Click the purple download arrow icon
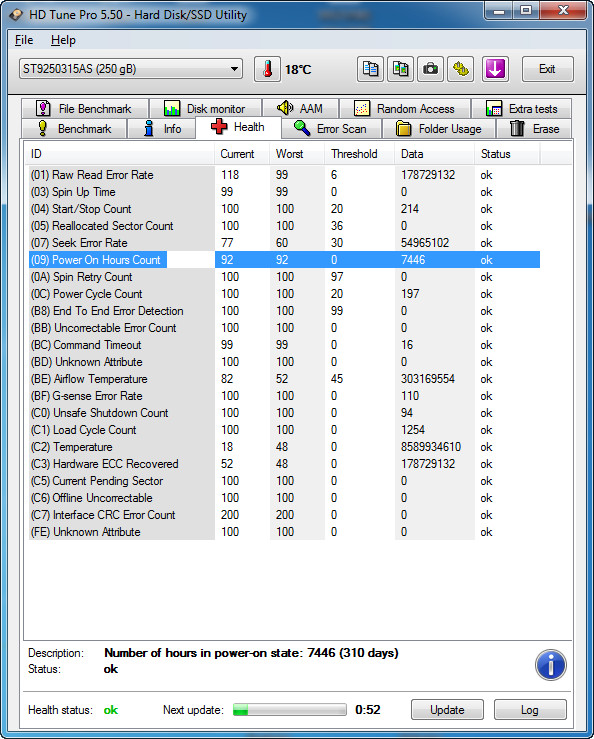Image resolution: width=594 pixels, height=739 pixels. (x=495, y=69)
